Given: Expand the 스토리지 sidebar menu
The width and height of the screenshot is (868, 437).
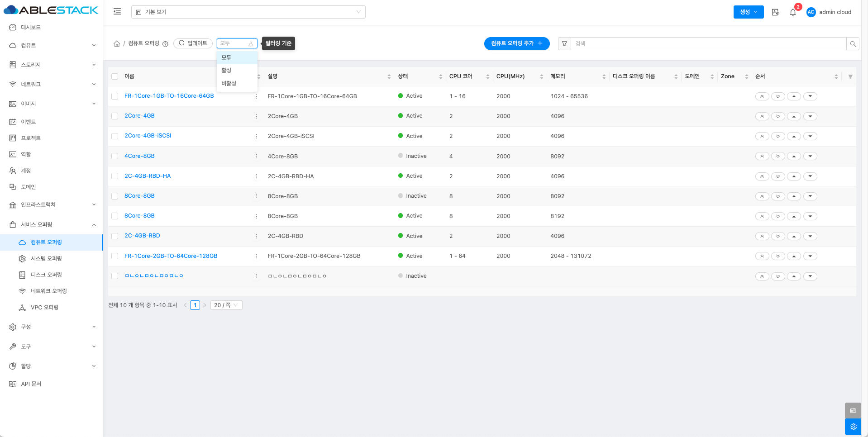Looking at the screenshot, I should [x=52, y=65].
